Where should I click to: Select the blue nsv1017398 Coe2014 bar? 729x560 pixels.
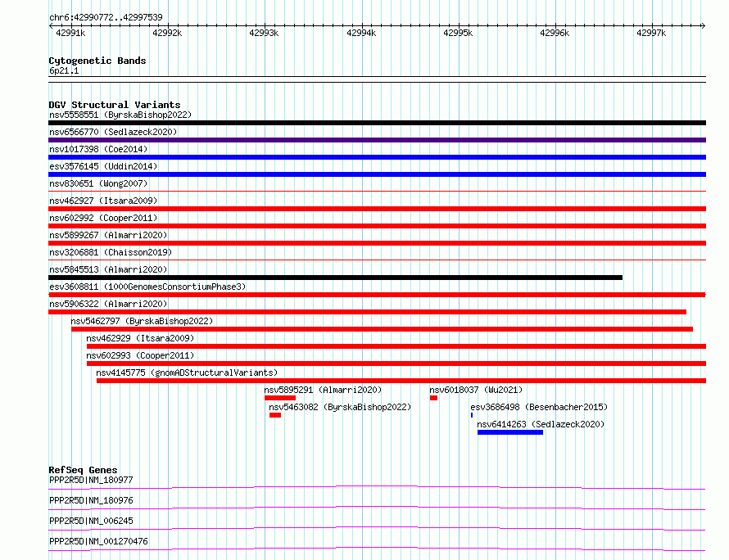377,157
